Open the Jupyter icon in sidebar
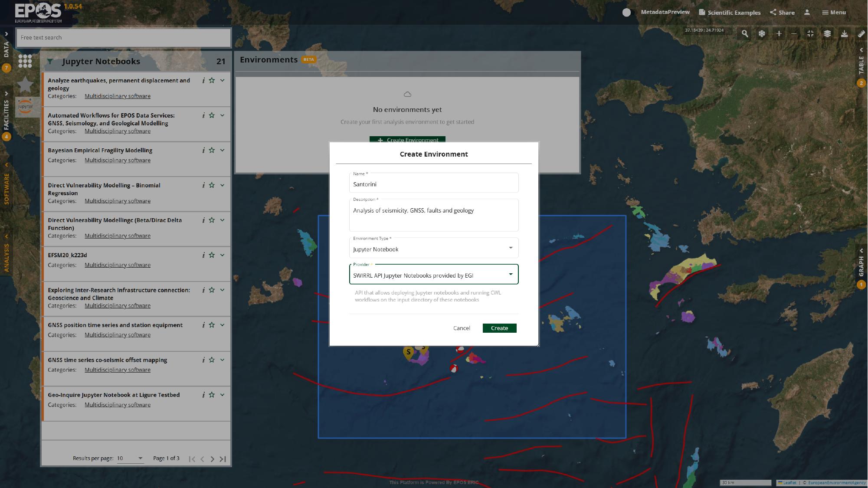 (x=26, y=106)
